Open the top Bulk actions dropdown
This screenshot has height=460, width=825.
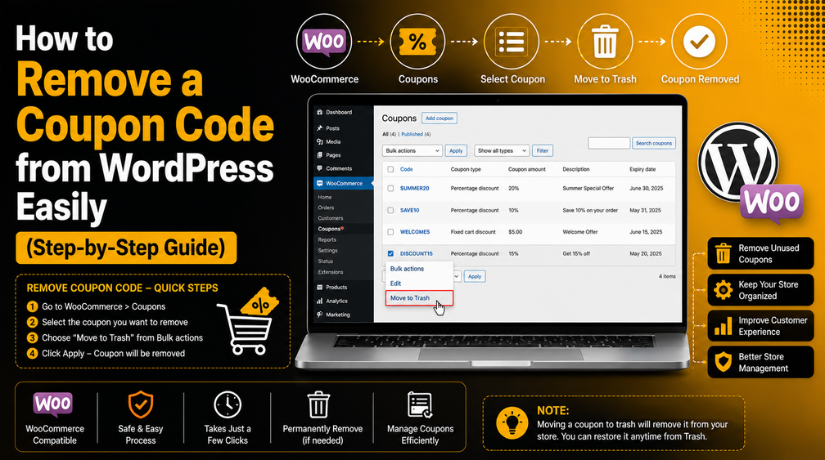(412, 151)
